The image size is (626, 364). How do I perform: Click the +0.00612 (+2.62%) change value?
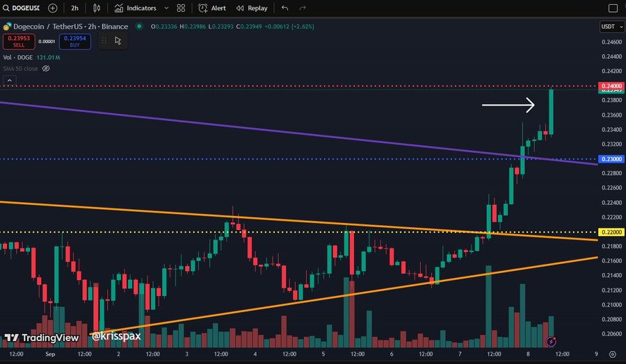pyautogui.click(x=289, y=26)
